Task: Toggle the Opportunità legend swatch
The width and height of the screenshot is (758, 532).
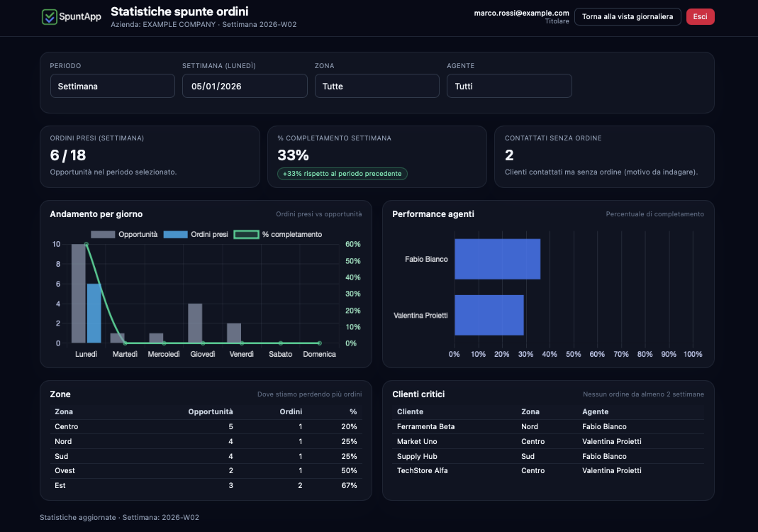Action: (103, 235)
